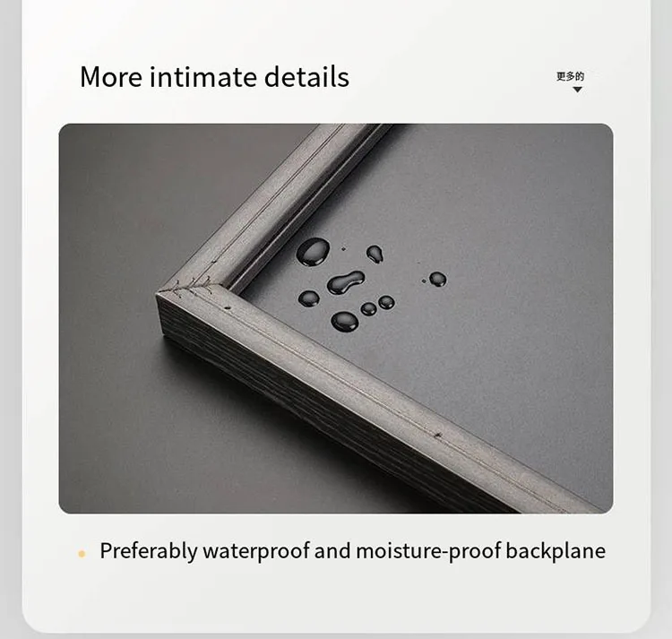This screenshot has height=639, width=672.
Task: Click the word 'details' in the heading
Action: [x=306, y=77]
